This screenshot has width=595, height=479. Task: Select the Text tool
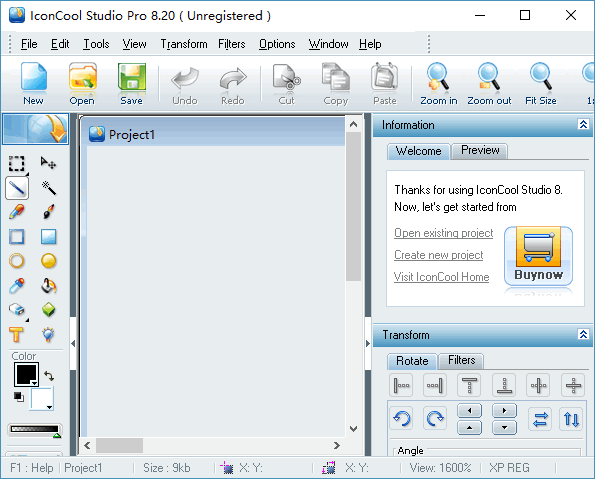(17, 334)
